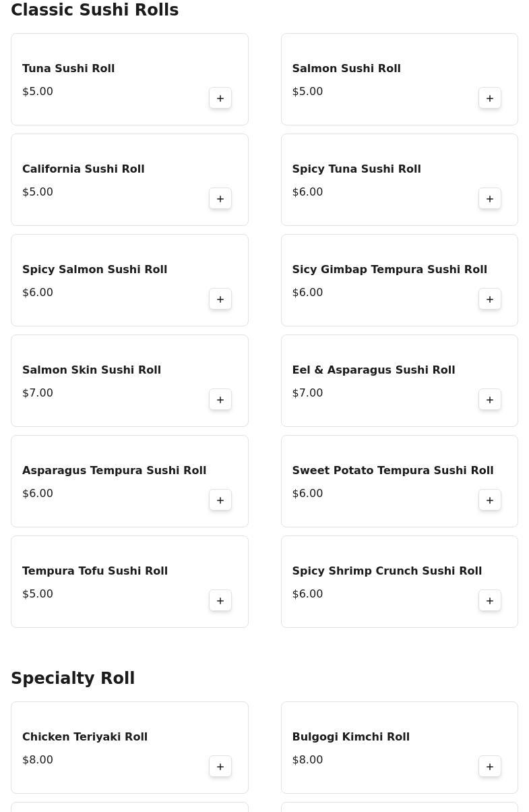Add Tuna Sushi Roll to cart
This screenshot has height=812, width=529.
(x=220, y=98)
